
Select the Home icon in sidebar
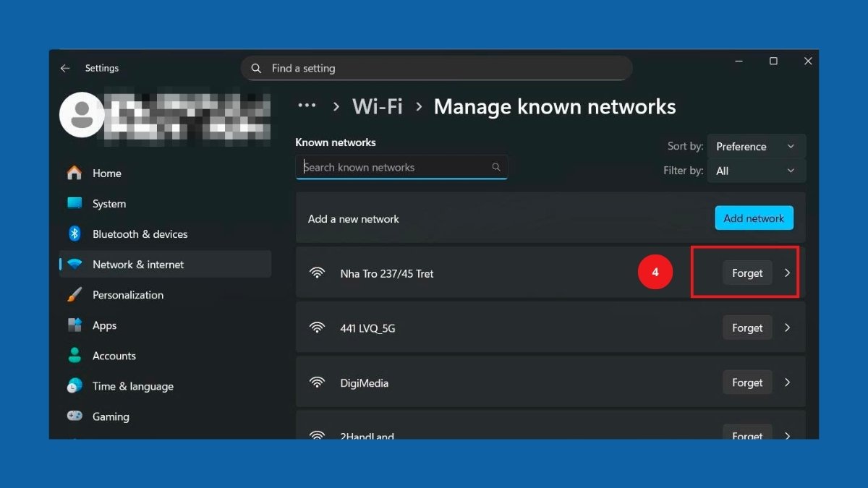75,173
